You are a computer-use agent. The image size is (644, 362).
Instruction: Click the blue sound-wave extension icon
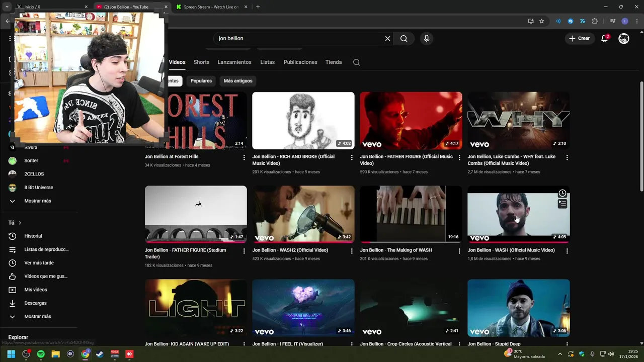coord(558,21)
